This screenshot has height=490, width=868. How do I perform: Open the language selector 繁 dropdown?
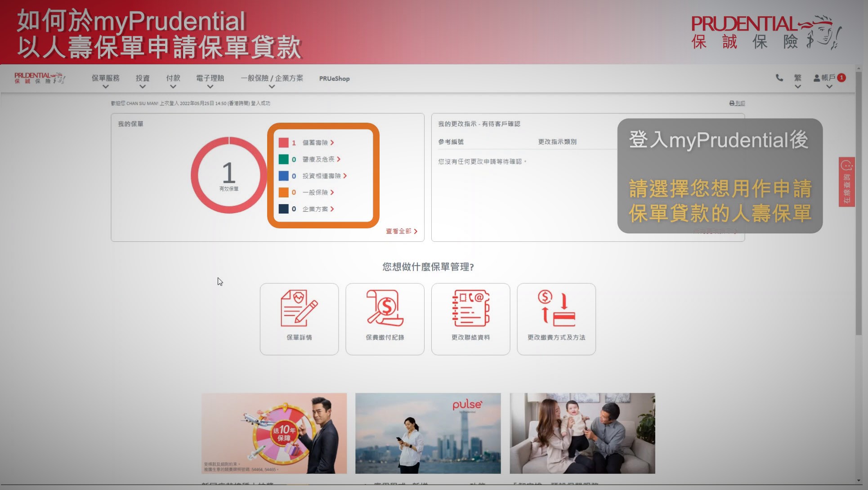pos(798,81)
